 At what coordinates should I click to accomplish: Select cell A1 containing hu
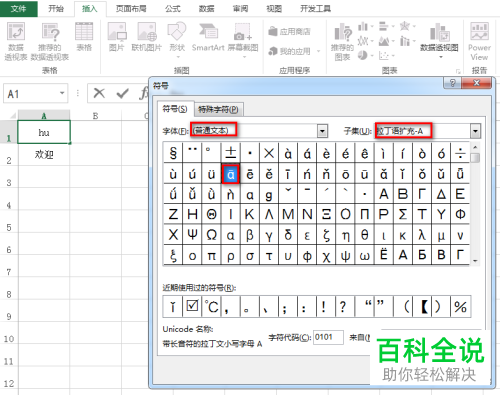pyautogui.click(x=44, y=132)
